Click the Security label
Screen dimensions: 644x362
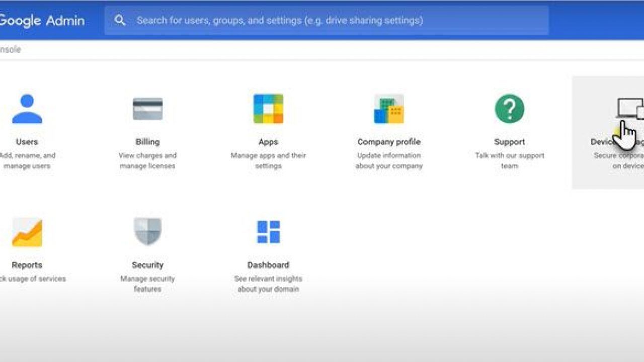(147, 265)
